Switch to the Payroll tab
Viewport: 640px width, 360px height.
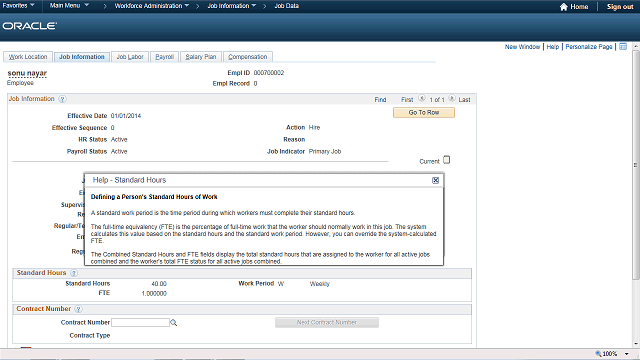coord(164,57)
